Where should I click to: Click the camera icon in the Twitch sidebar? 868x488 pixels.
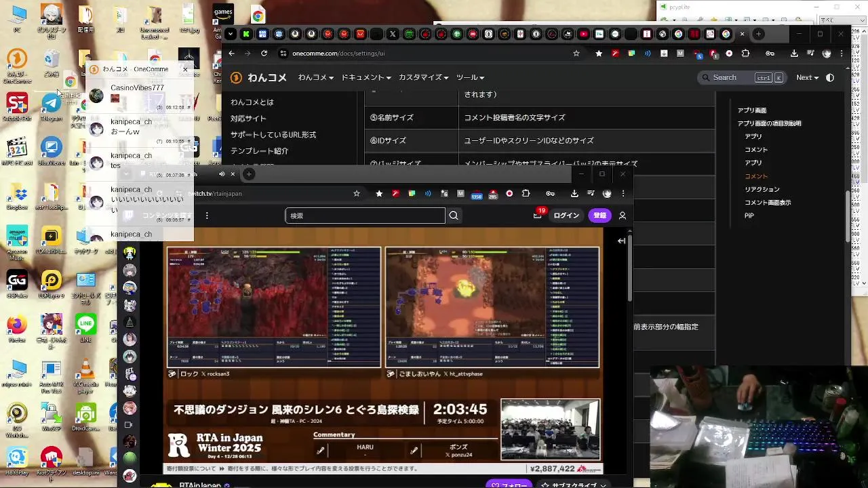(130, 425)
